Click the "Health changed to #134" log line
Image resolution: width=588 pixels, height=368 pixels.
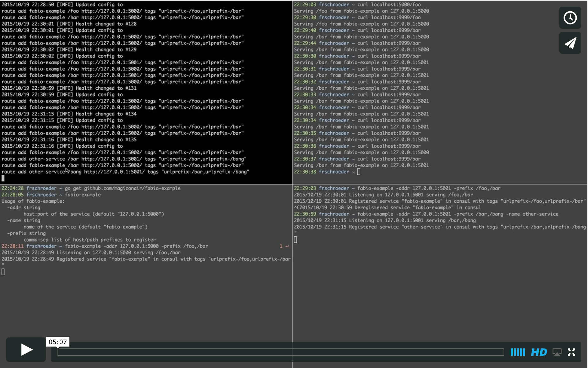click(x=69, y=114)
